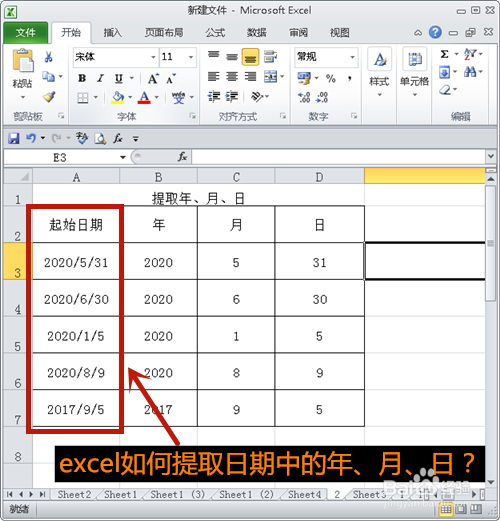Image resolution: width=500 pixels, height=521 pixels.
Task: Run spelling check icon
Action: 82,138
